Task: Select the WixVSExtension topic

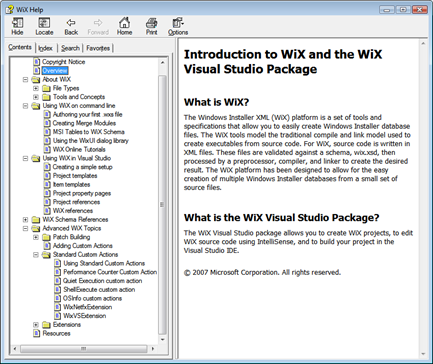Action: (x=85, y=316)
